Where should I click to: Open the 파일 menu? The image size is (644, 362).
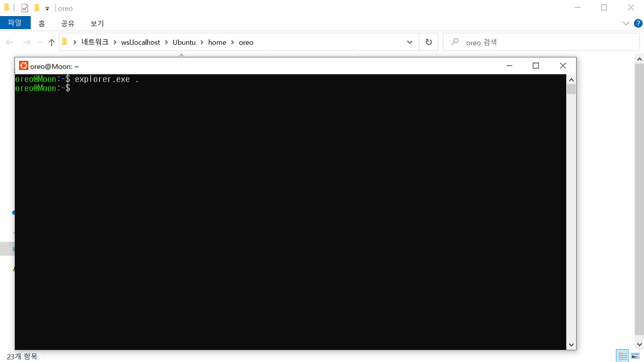click(15, 23)
